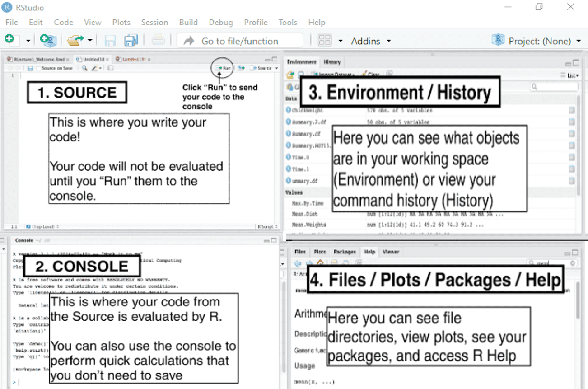Switch to the Files tab
The width and height of the screenshot is (588, 389).
300,252
